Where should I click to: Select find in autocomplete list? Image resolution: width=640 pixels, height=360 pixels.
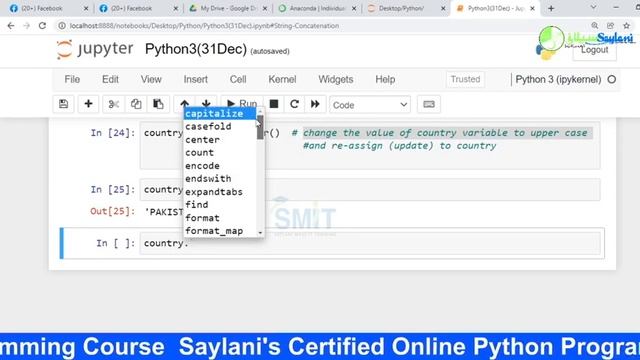220,205
